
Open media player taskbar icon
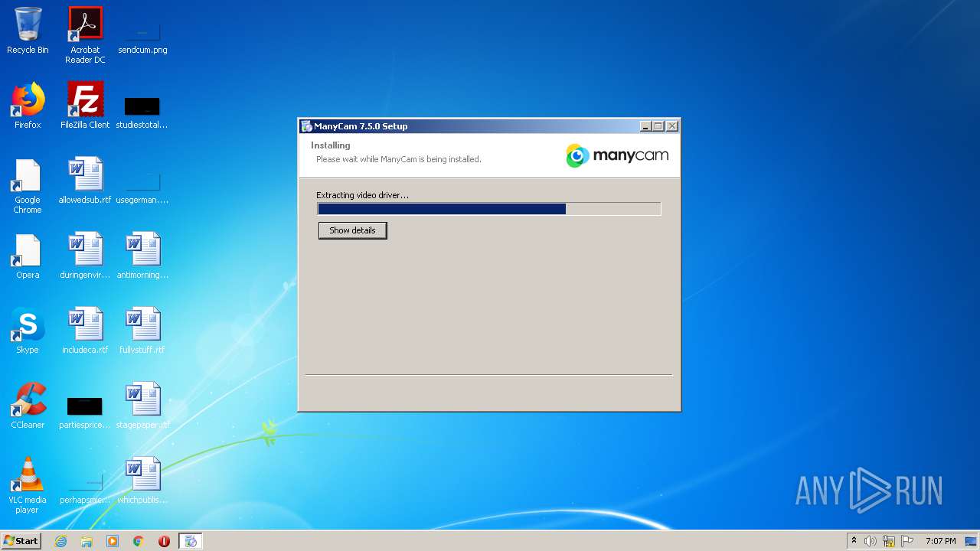(113, 541)
